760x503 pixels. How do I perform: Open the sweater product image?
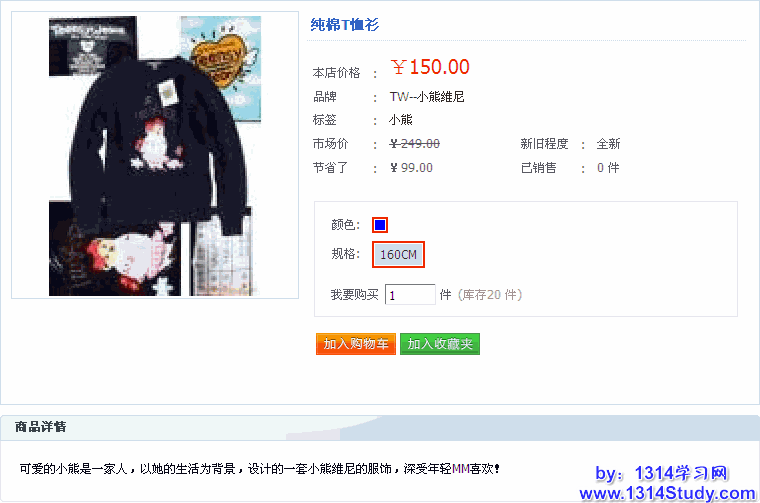[x=155, y=156]
